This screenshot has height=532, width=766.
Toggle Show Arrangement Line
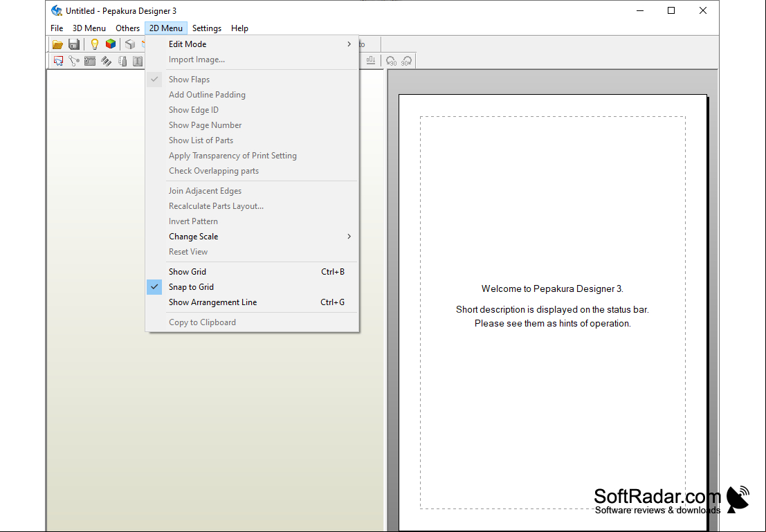(x=252, y=302)
